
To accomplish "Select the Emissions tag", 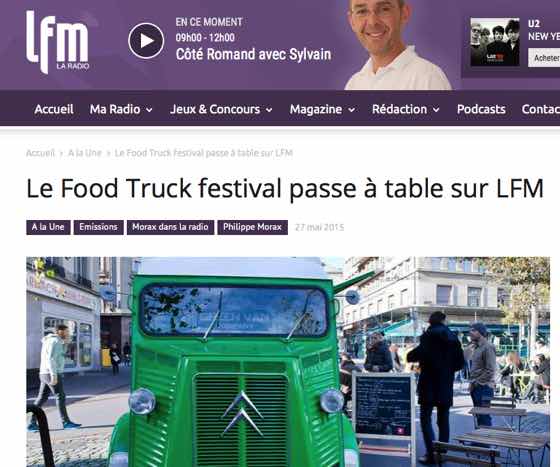I will (x=99, y=227).
